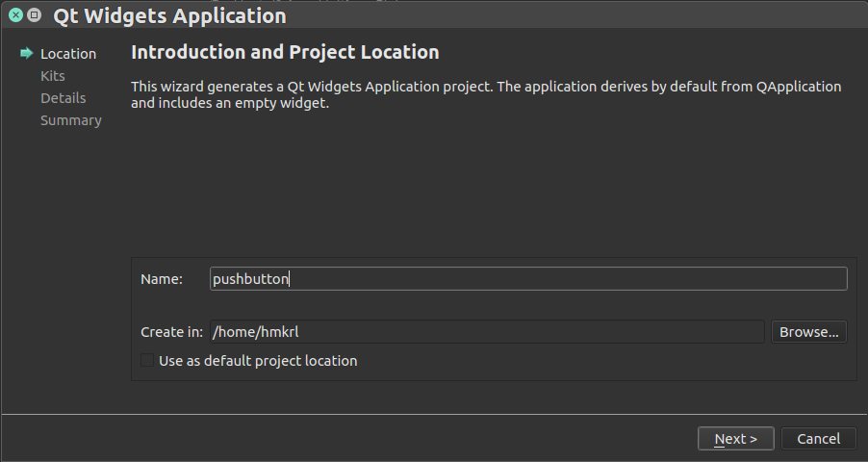Select the Details wizard step

pos(64,98)
